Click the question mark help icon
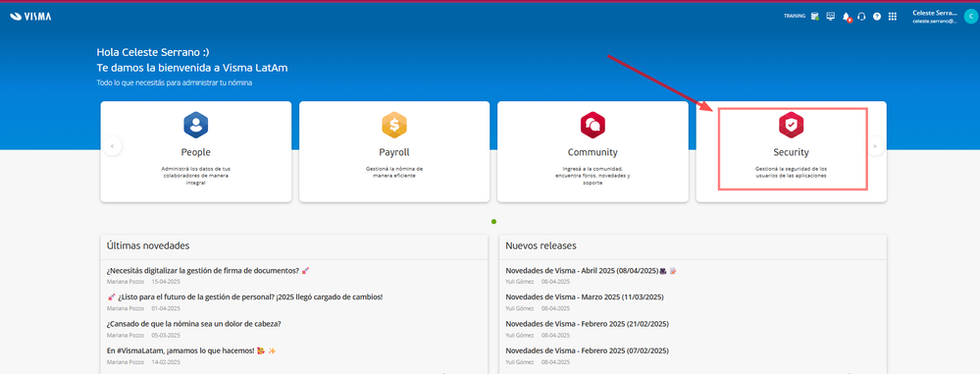The image size is (980, 374). (877, 17)
